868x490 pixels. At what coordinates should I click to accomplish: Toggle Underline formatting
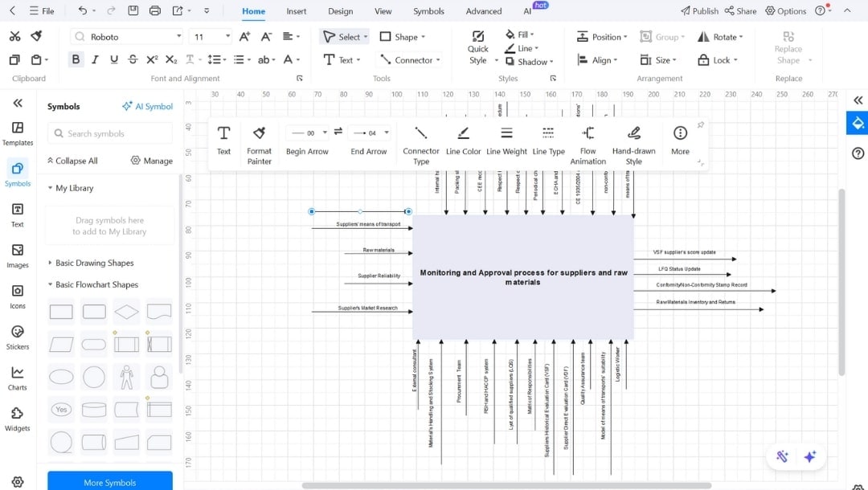[x=113, y=59]
